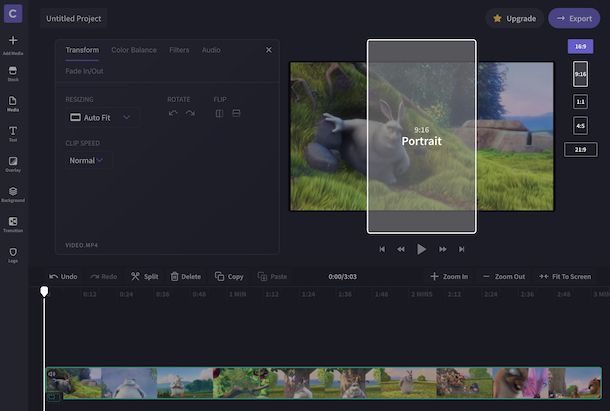
Task: Open the Stock library sidebar icon
Action: point(13,74)
